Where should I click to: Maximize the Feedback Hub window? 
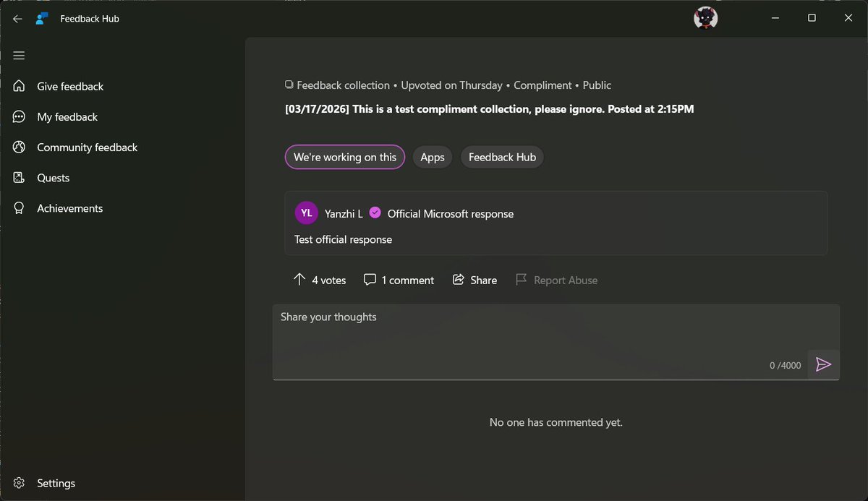(x=812, y=18)
